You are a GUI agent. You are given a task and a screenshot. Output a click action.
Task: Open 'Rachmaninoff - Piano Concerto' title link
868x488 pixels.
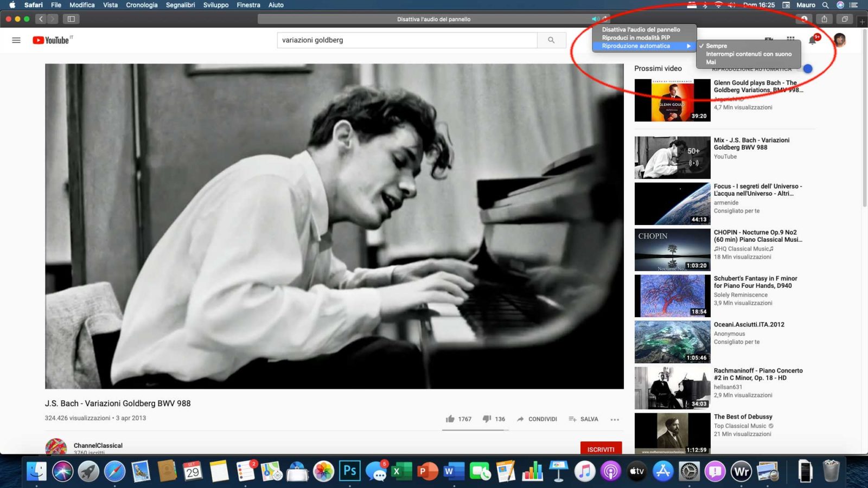point(758,374)
